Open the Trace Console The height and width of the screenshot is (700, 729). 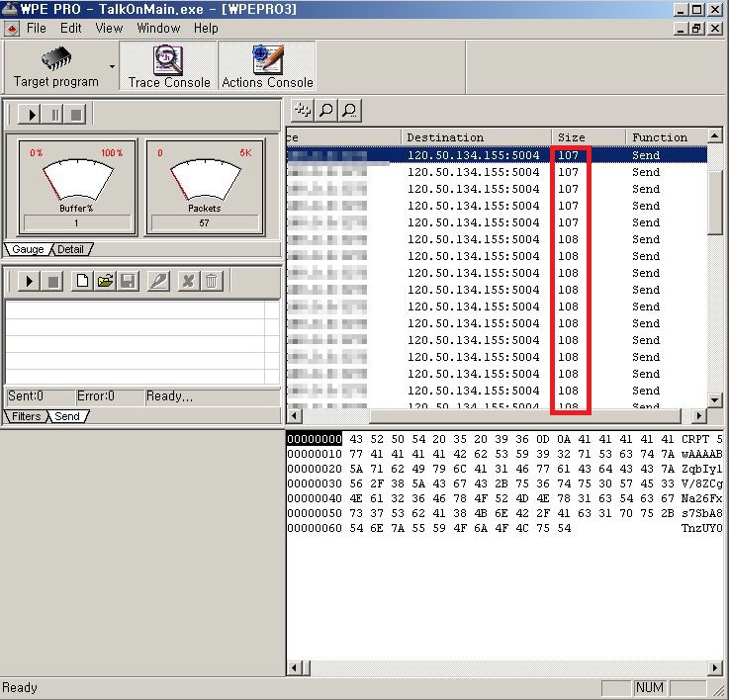tap(168, 66)
